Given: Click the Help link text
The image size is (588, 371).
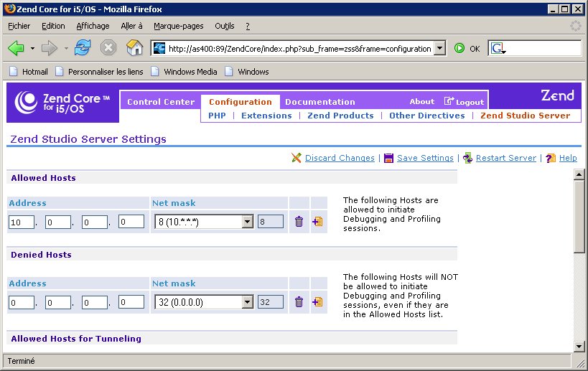Looking at the screenshot, I should (568, 158).
